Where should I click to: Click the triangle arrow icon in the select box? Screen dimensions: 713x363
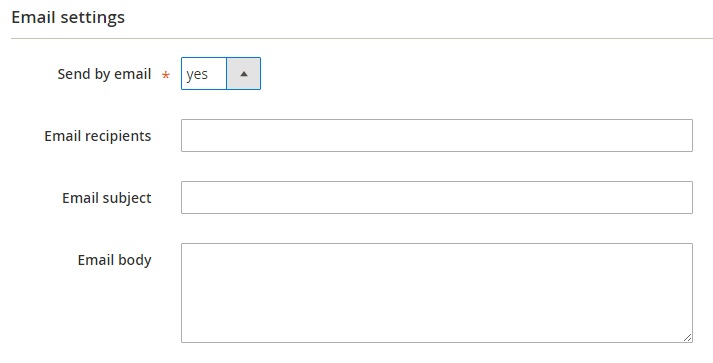[244, 74]
